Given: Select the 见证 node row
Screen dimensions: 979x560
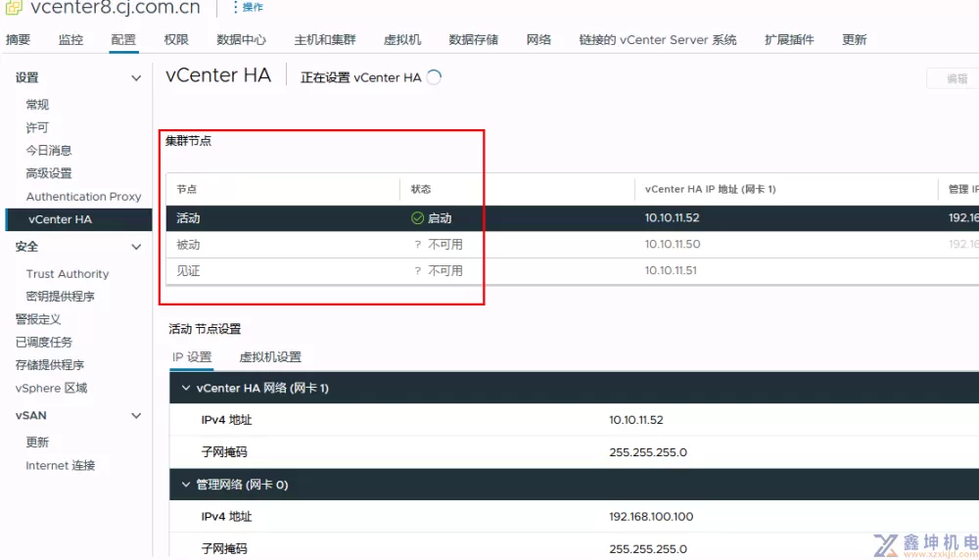Looking at the screenshot, I should click(573, 271).
